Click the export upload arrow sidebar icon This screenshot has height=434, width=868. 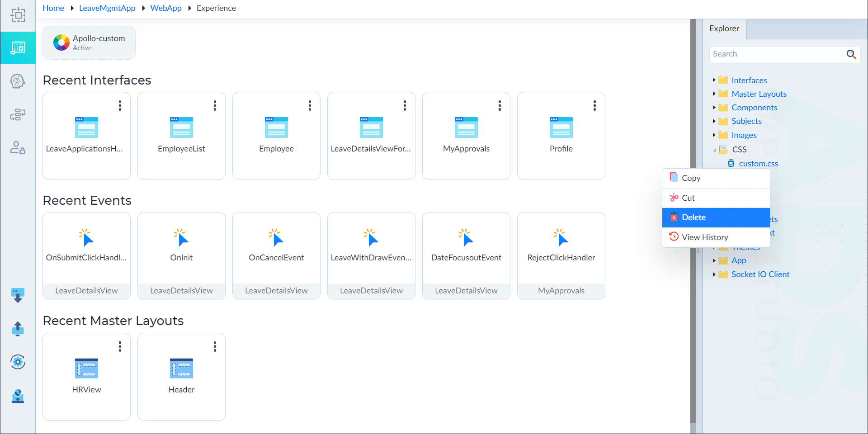[x=18, y=329]
